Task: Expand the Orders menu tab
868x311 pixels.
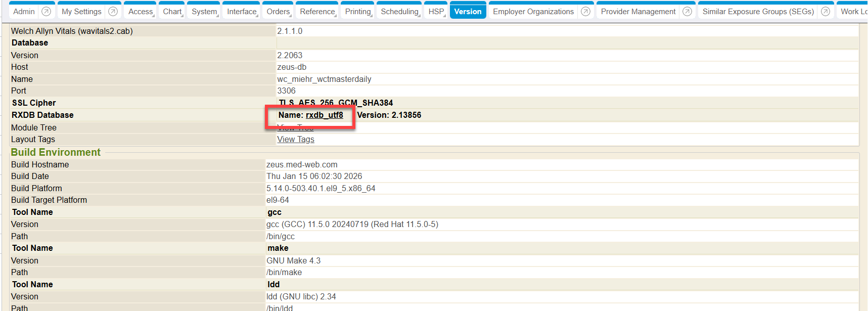Action: coord(279,12)
